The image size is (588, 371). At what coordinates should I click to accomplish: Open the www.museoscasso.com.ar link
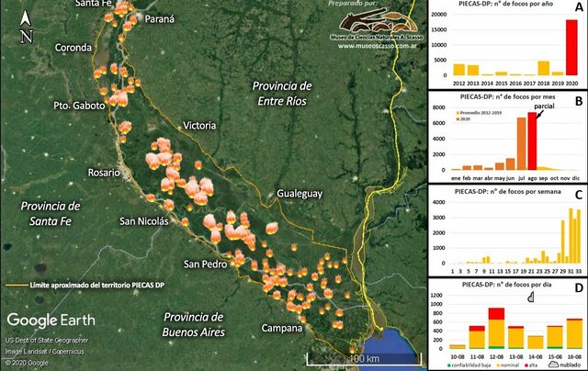pos(377,47)
